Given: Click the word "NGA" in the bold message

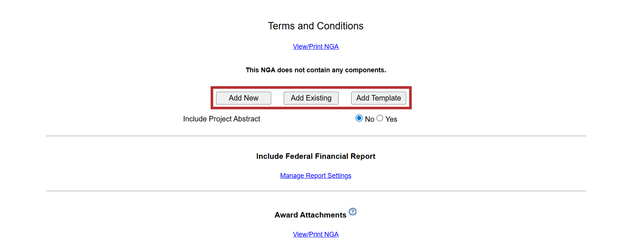Looking at the screenshot, I should tap(268, 70).
